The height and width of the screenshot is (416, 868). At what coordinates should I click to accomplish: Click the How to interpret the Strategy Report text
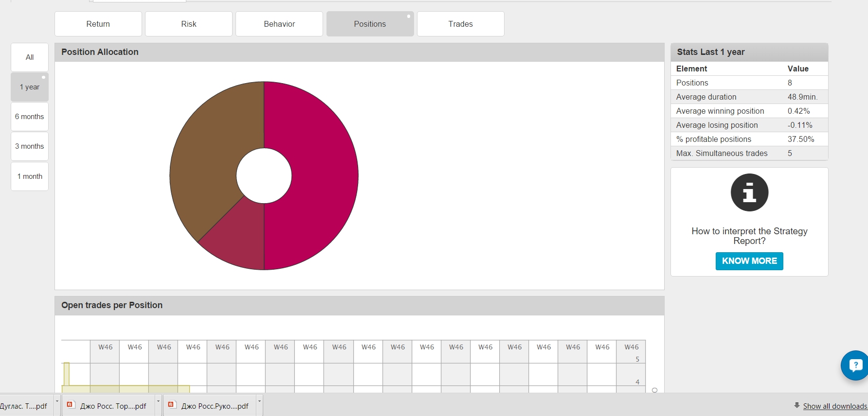pos(749,236)
